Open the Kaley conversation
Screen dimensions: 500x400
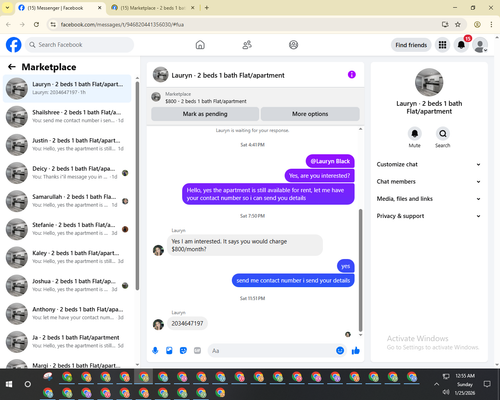point(67,257)
